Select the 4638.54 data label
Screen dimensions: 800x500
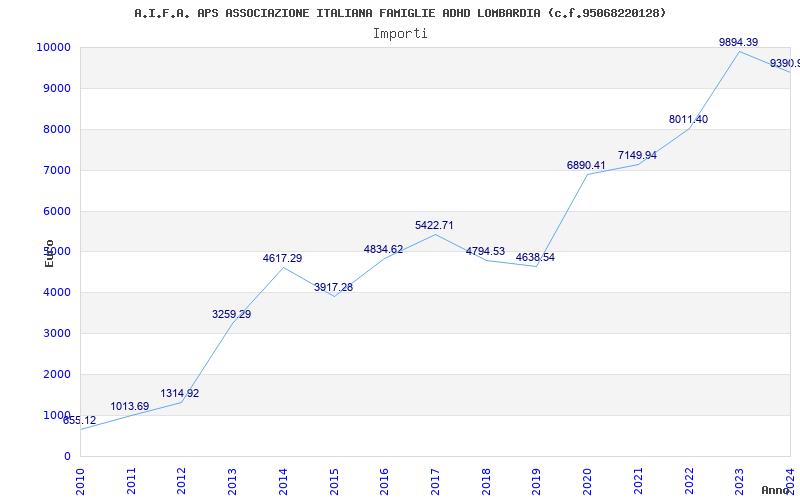535,257
